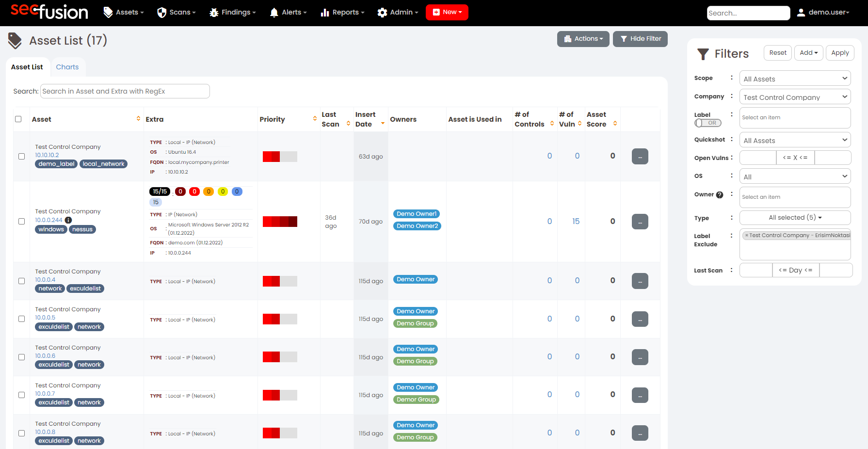The image size is (868, 449).
Task: Sort by Priority column arrows
Action: [315, 118]
